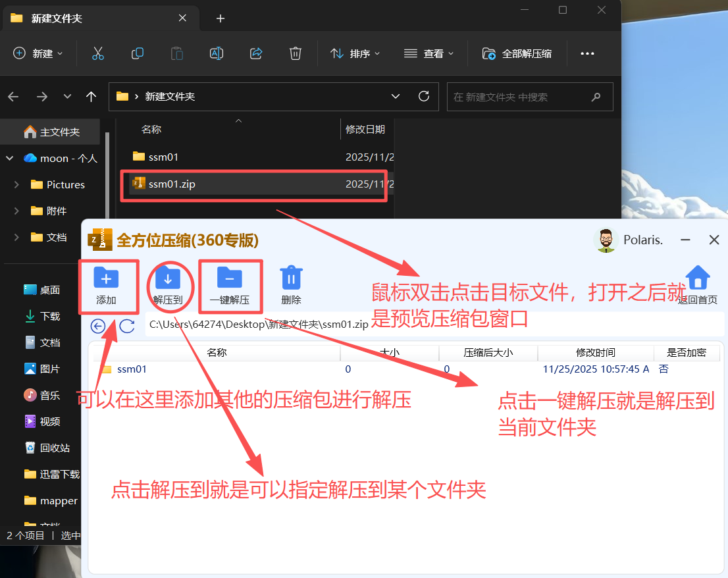This screenshot has height=578, width=728.
Task: Open the 查看 view dropdown
Action: point(429,53)
